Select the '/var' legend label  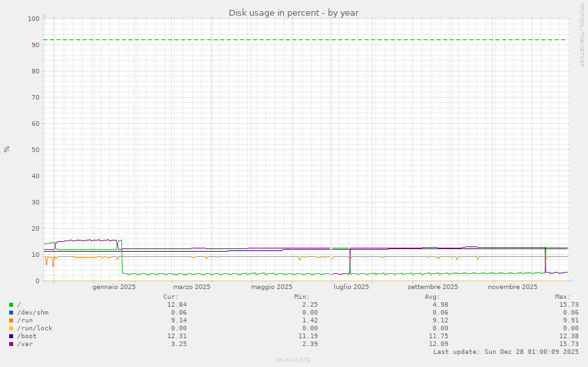point(25,344)
